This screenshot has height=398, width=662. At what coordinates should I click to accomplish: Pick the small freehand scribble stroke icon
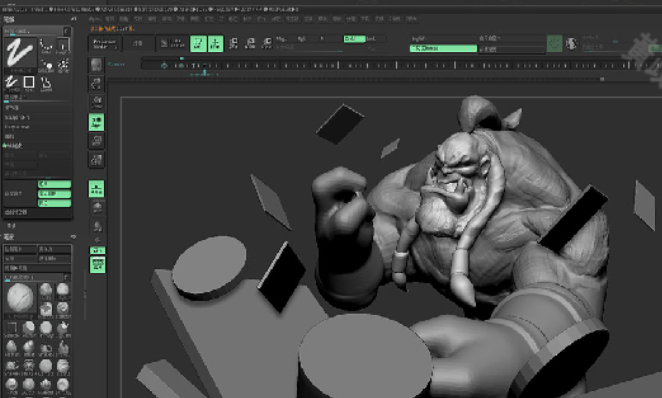pyautogui.click(x=11, y=83)
